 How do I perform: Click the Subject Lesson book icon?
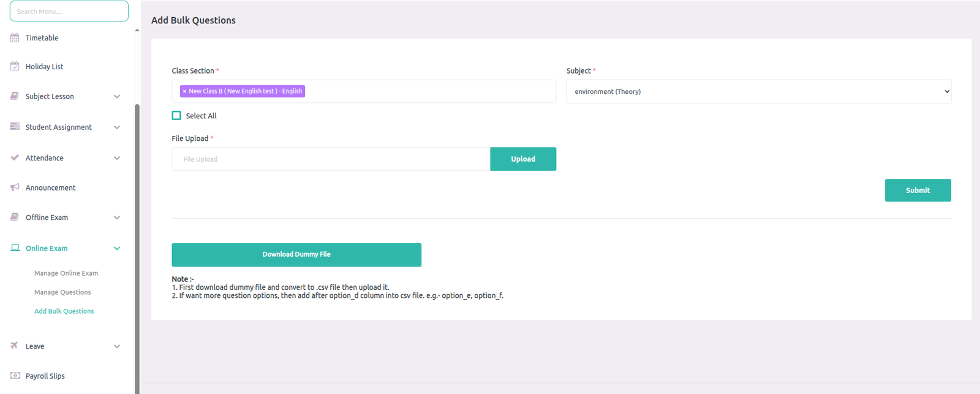[15, 96]
